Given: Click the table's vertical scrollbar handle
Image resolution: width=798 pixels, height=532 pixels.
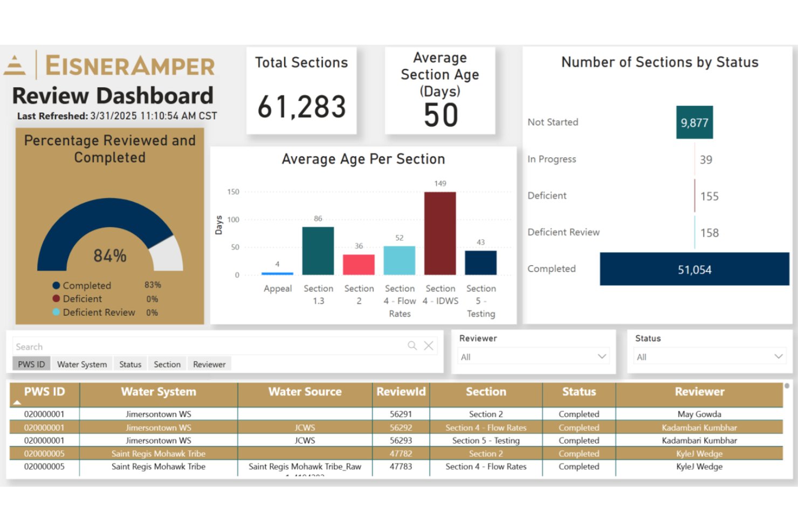Looking at the screenshot, I should [x=787, y=386].
